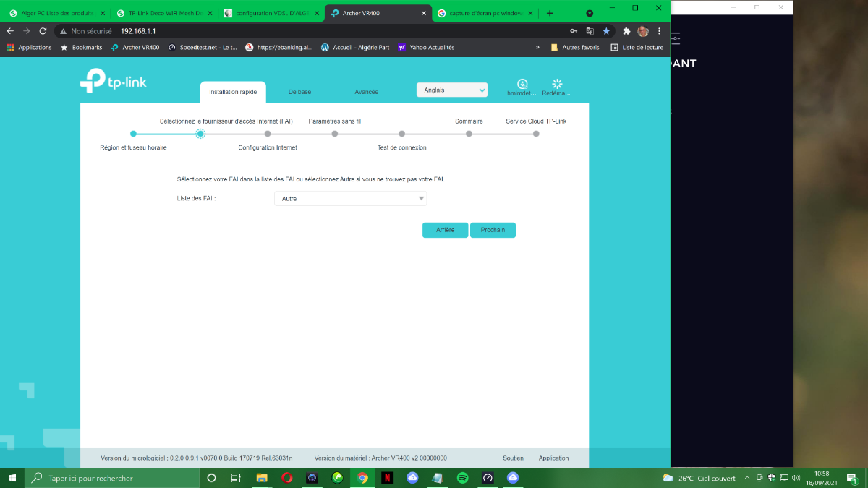The image size is (868, 488).
Task: Switch to the De base tab
Action: 299,92
